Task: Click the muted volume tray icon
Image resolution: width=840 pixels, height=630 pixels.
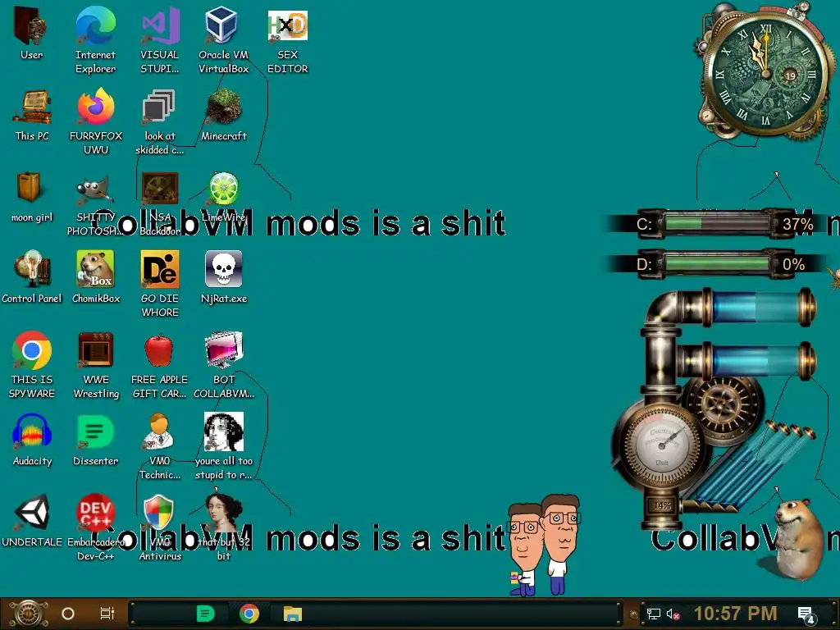Action: click(673, 614)
